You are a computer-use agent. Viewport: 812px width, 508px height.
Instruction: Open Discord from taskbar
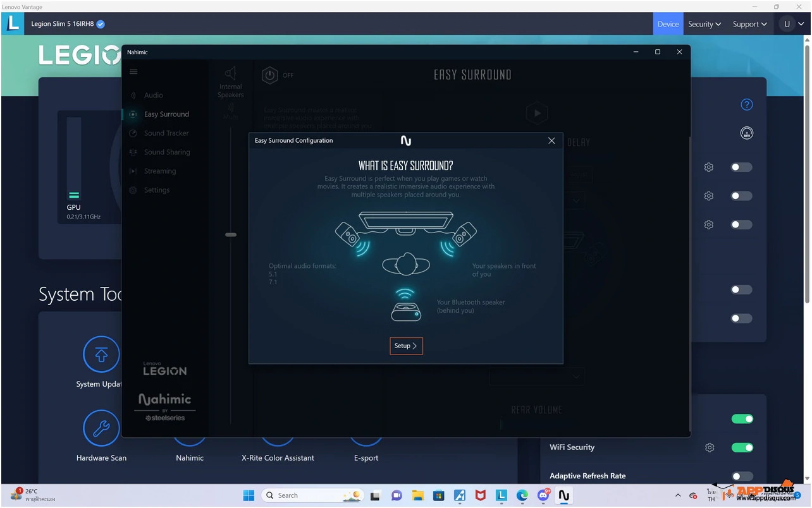tap(543, 495)
